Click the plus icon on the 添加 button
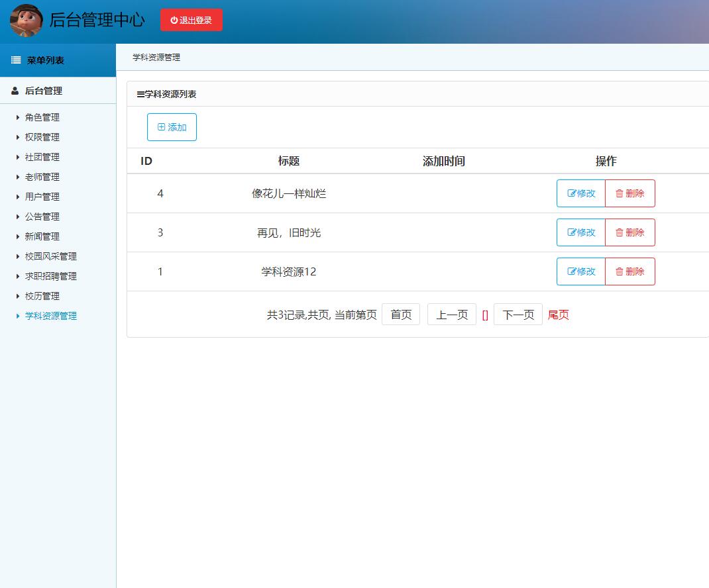 161,126
